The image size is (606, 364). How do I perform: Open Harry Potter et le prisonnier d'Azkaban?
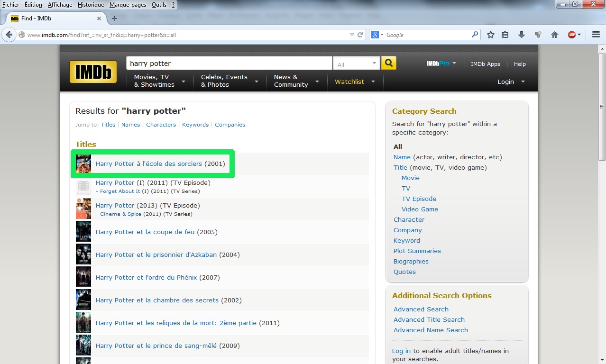[156, 255]
